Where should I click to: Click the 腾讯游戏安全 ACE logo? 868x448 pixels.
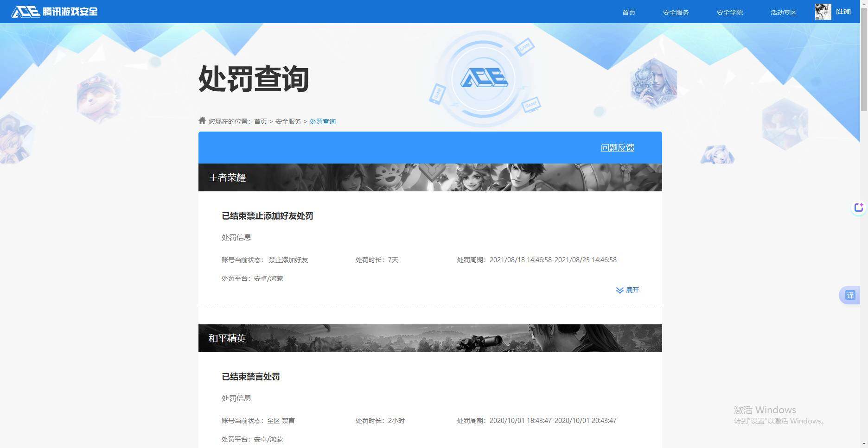53,12
